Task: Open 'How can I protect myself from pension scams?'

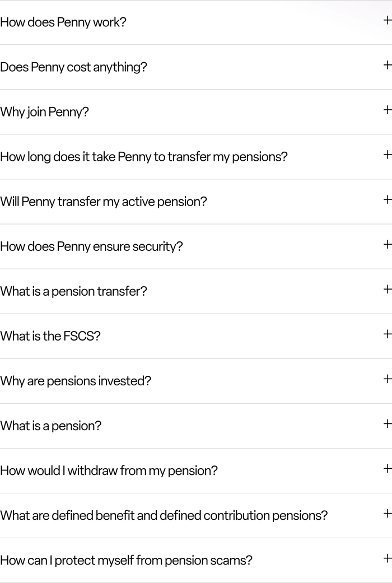Action: [387, 558]
